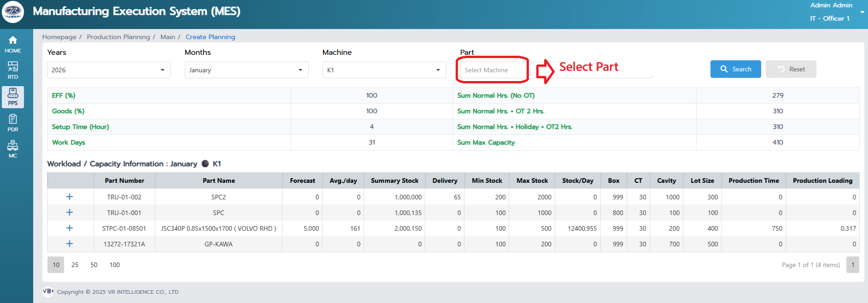
Task: Select the PPS sidebar icon
Action: click(13, 97)
